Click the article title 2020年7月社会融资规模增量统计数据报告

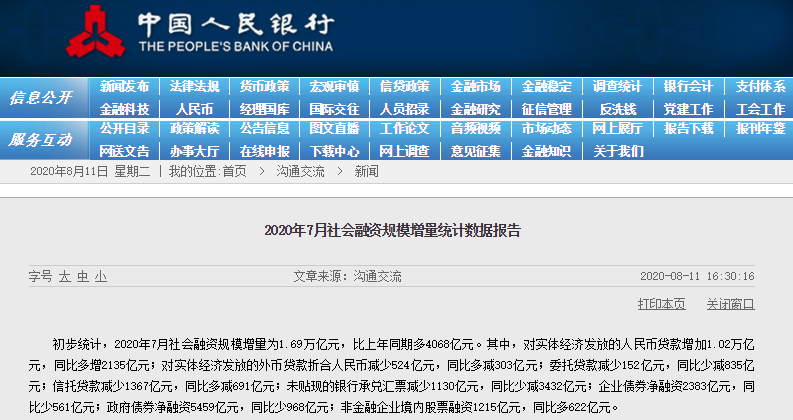(x=392, y=231)
